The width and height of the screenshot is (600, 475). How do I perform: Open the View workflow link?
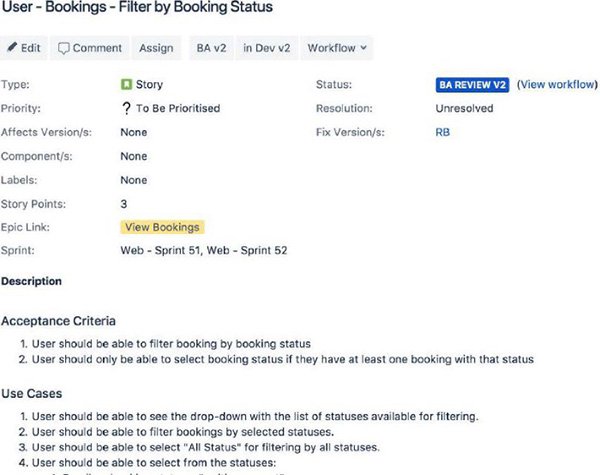point(557,85)
